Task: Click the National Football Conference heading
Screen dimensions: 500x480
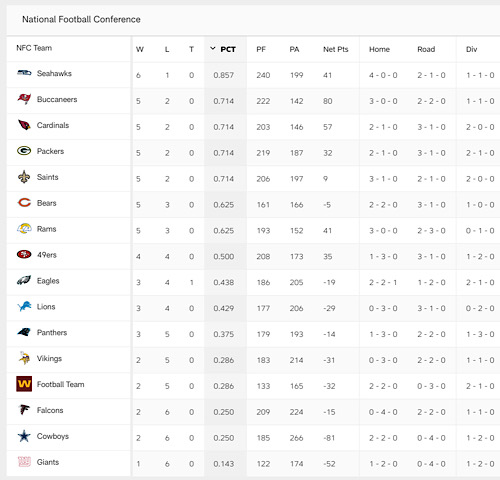Action: pos(81,19)
